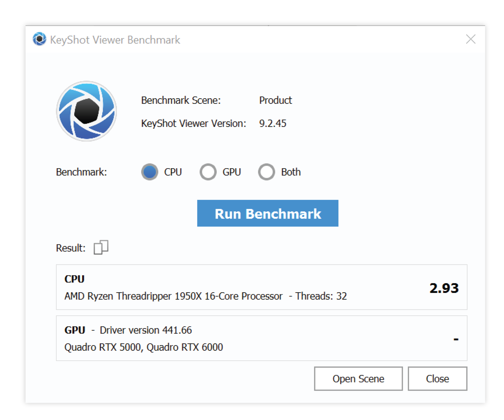Image resolution: width=504 pixels, height=420 pixels.
Task: Click Run Benchmark
Action: coord(268,213)
